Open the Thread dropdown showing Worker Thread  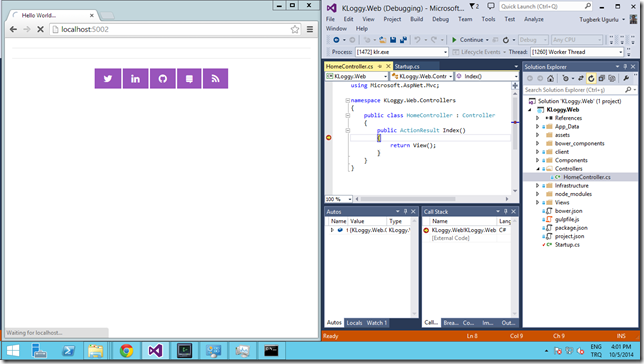[x=577, y=52]
